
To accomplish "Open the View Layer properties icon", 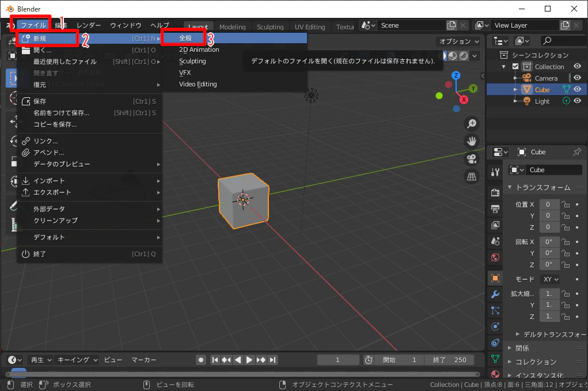I will [495, 225].
